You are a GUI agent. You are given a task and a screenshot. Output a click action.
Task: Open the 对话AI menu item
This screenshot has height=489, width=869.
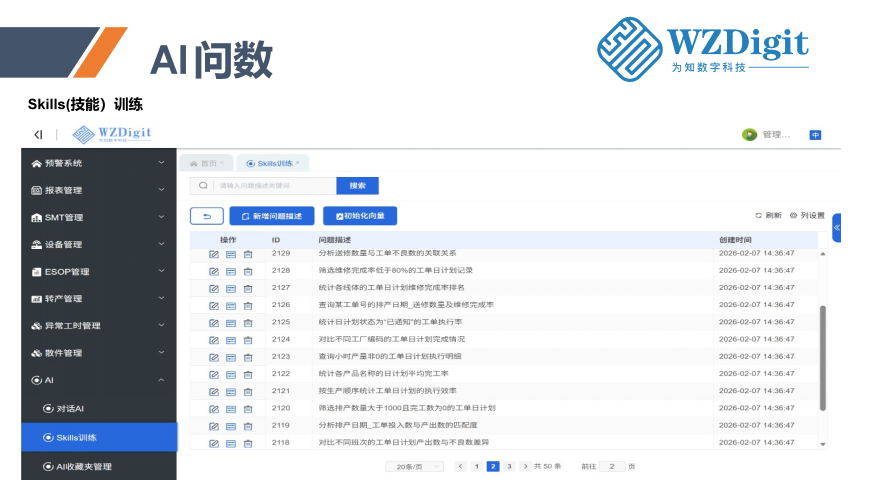tap(99, 409)
